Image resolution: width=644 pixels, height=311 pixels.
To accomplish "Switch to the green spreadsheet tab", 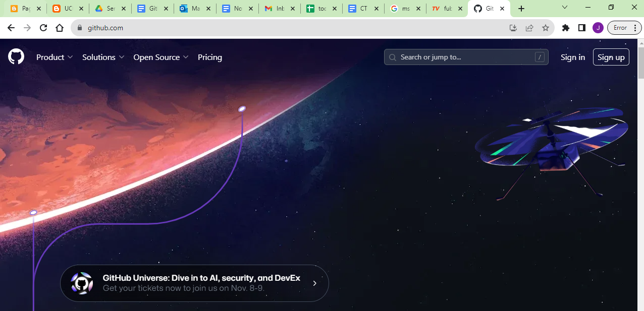I will point(323,9).
